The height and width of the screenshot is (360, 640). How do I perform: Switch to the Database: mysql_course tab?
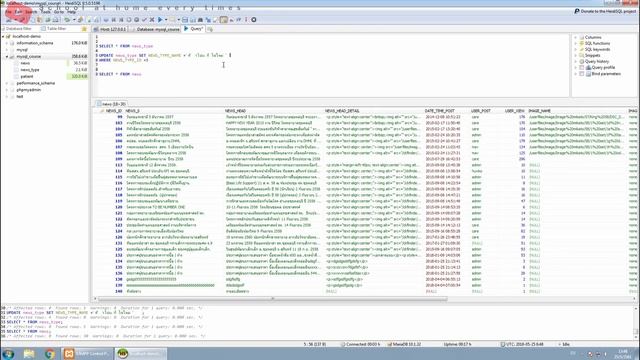click(x=156, y=29)
